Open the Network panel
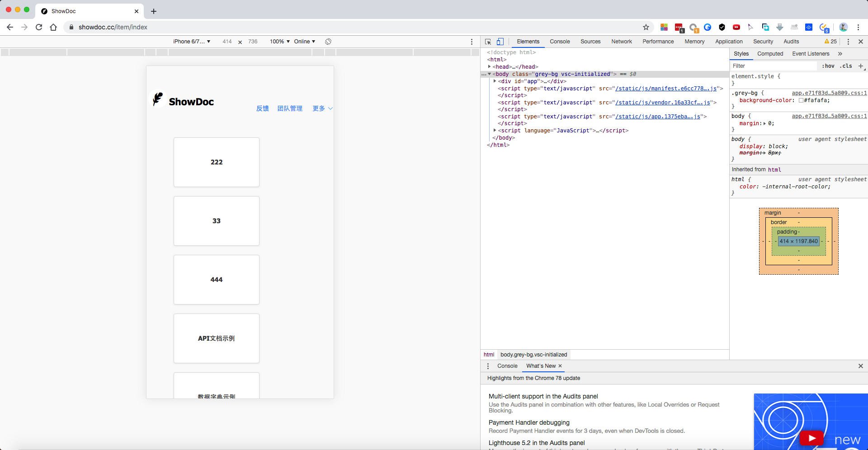This screenshot has height=450, width=868. coord(621,42)
